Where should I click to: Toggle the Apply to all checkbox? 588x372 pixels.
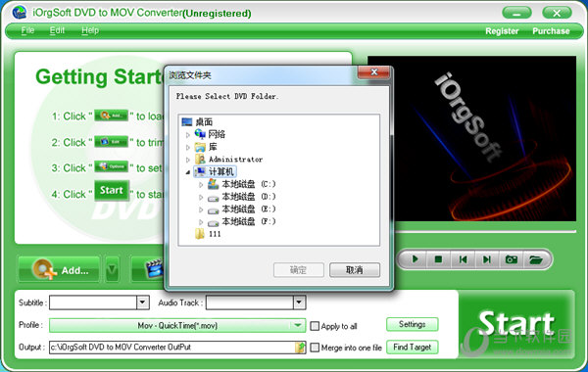tap(315, 326)
